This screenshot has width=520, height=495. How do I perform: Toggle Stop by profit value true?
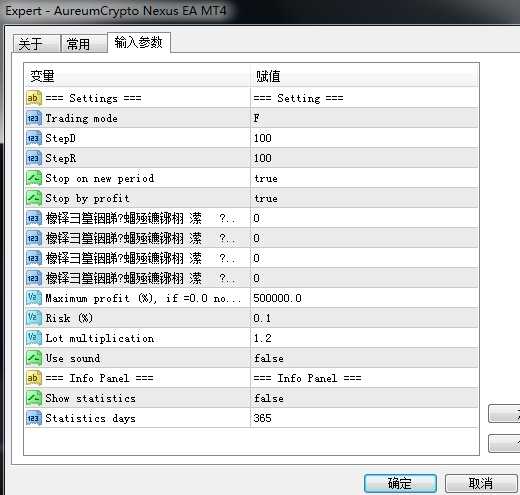tap(364, 198)
